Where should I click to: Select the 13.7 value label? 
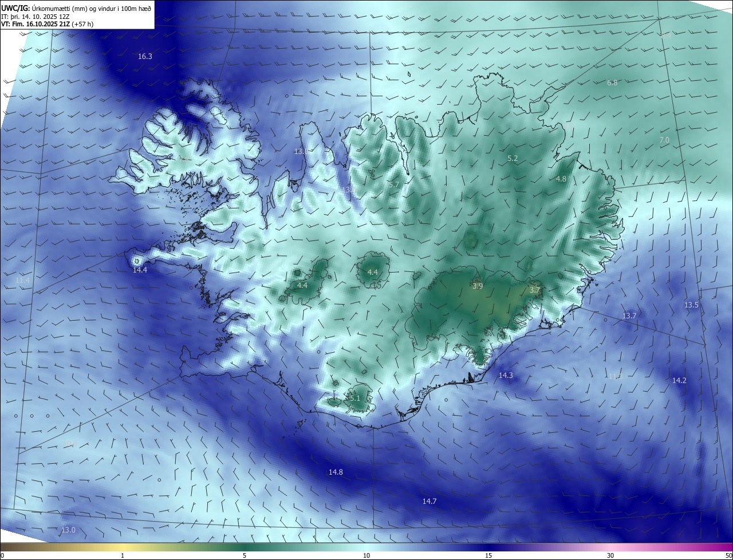(629, 316)
